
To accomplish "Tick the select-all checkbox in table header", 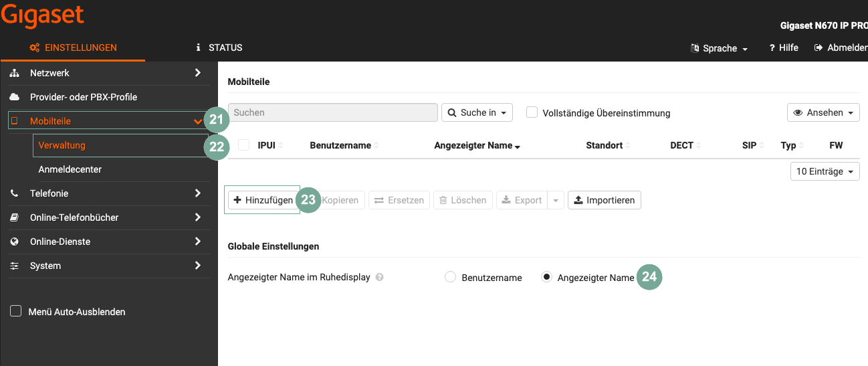I will pos(243,145).
